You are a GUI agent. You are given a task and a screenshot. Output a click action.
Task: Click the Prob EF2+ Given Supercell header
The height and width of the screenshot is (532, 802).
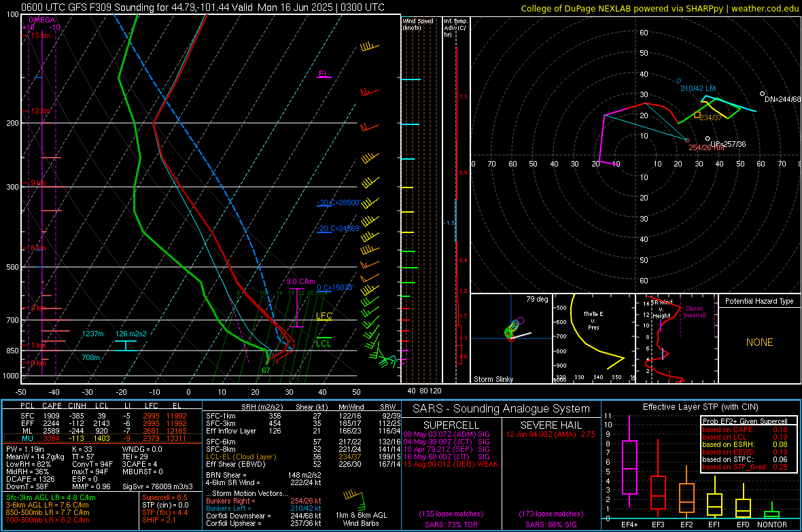click(x=745, y=421)
